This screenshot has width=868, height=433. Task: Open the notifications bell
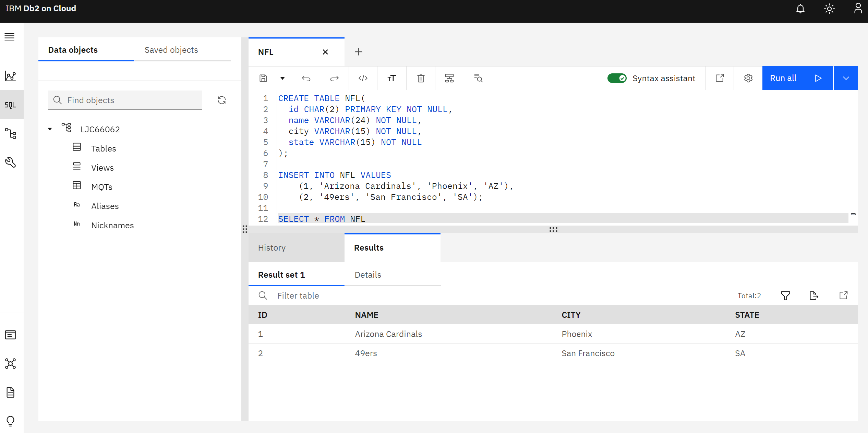pyautogui.click(x=800, y=9)
